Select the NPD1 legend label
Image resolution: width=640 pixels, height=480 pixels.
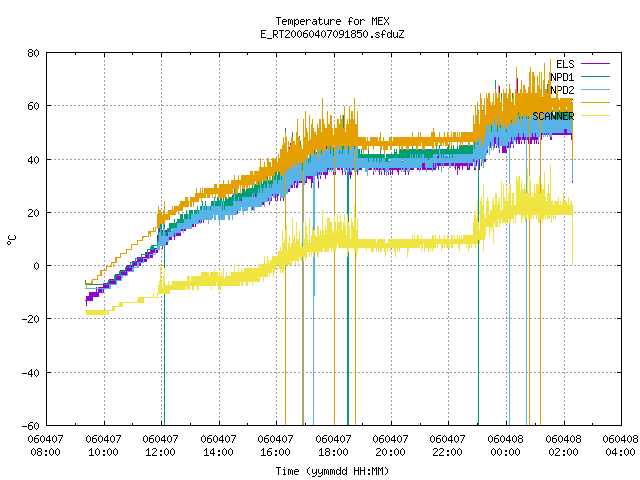pyautogui.click(x=562, y=77)
